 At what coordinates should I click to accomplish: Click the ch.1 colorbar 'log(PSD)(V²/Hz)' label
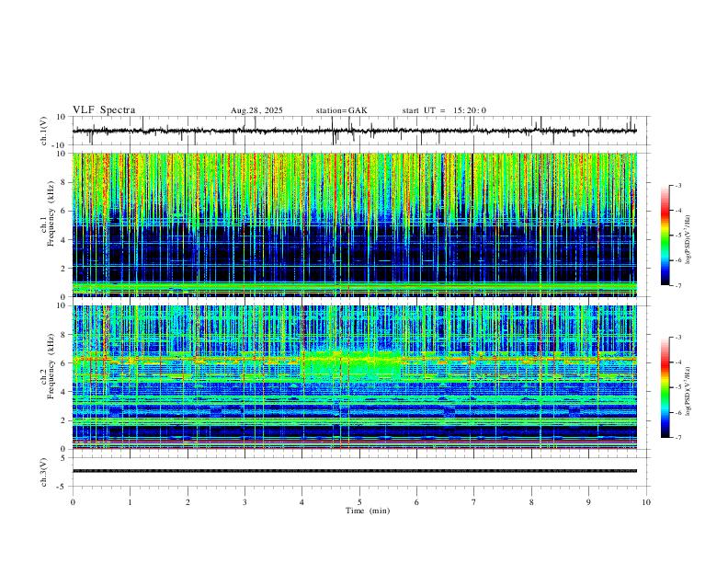tap(688, 240)
